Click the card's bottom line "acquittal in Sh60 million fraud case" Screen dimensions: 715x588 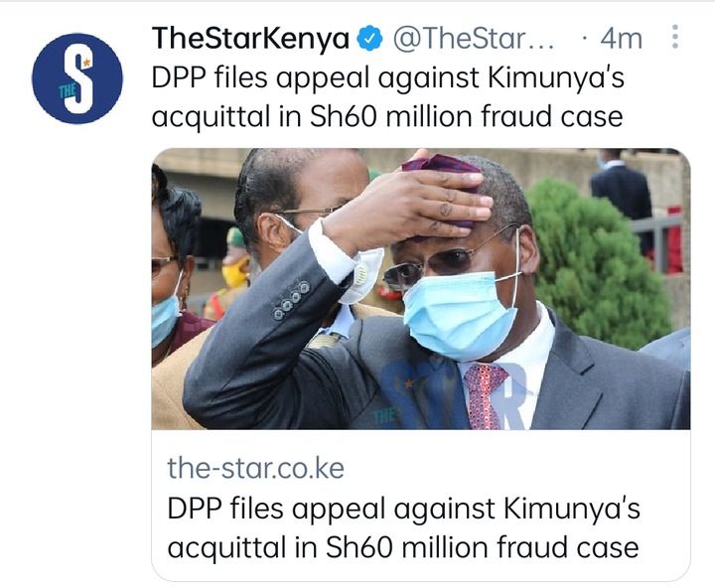(x=402, y=547)
